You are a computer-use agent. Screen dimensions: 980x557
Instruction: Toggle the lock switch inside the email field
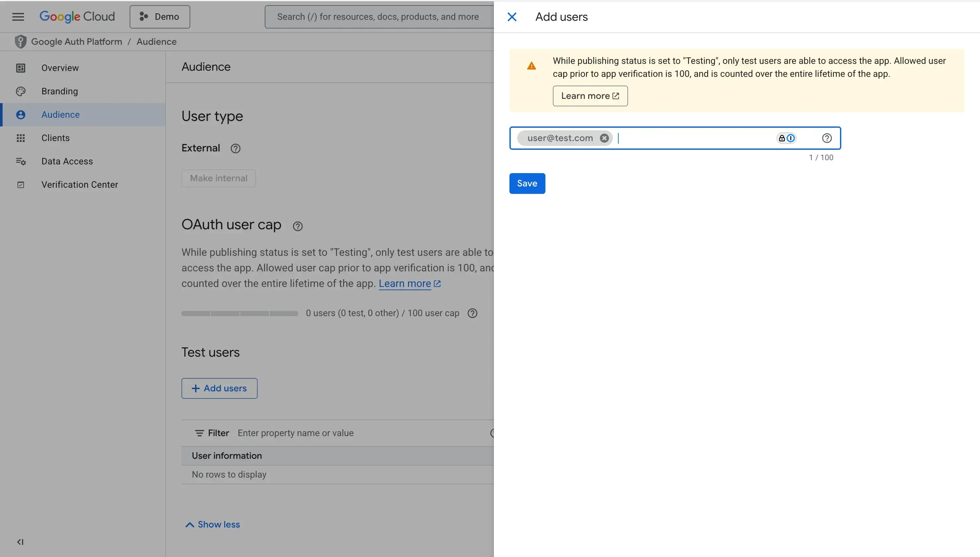[786, 138]
